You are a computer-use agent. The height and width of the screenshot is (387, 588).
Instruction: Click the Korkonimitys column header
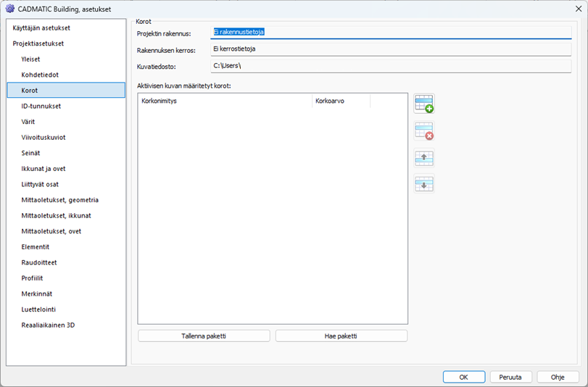225,101
